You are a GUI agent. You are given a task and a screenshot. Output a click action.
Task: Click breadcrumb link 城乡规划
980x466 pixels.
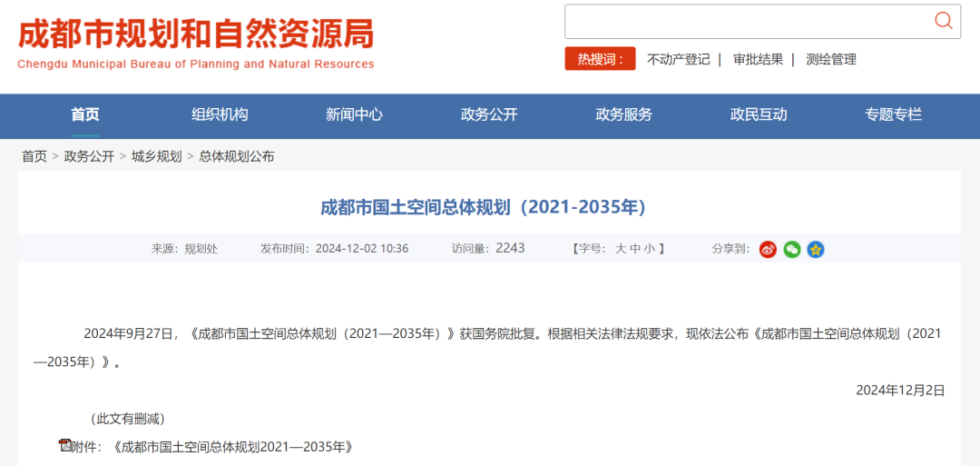click(156, 156)
